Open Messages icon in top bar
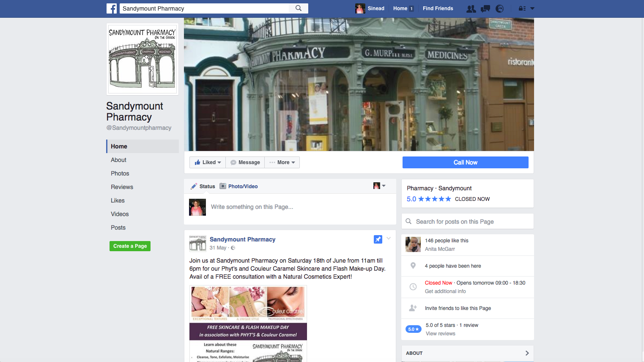 coord(485,8)
